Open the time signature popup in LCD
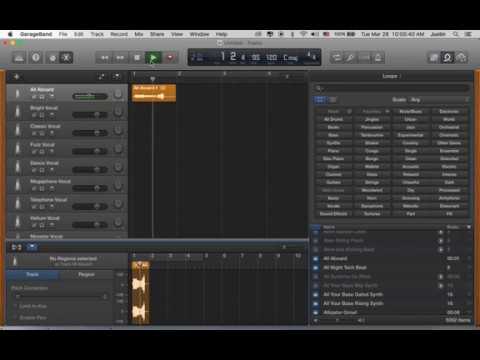 [x=311, y=56]
